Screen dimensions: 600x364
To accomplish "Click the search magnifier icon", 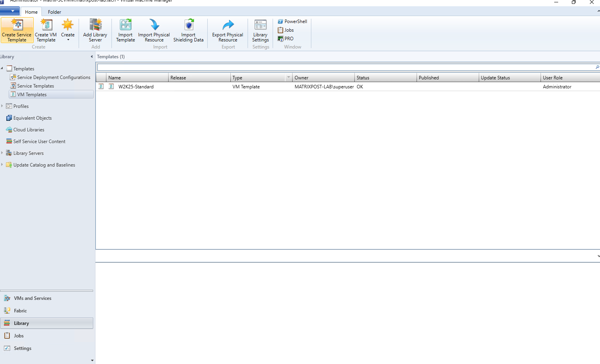I will click(597, 67).
